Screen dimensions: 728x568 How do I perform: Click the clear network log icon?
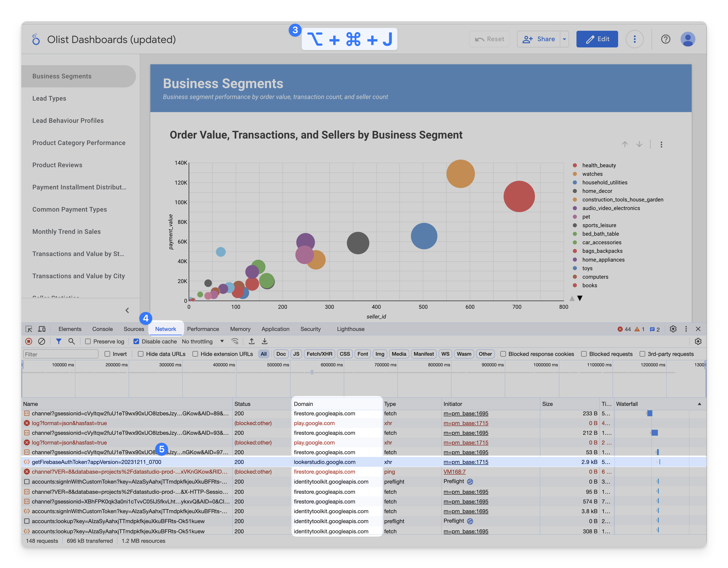pyautogui.click(x=42, y=341)
